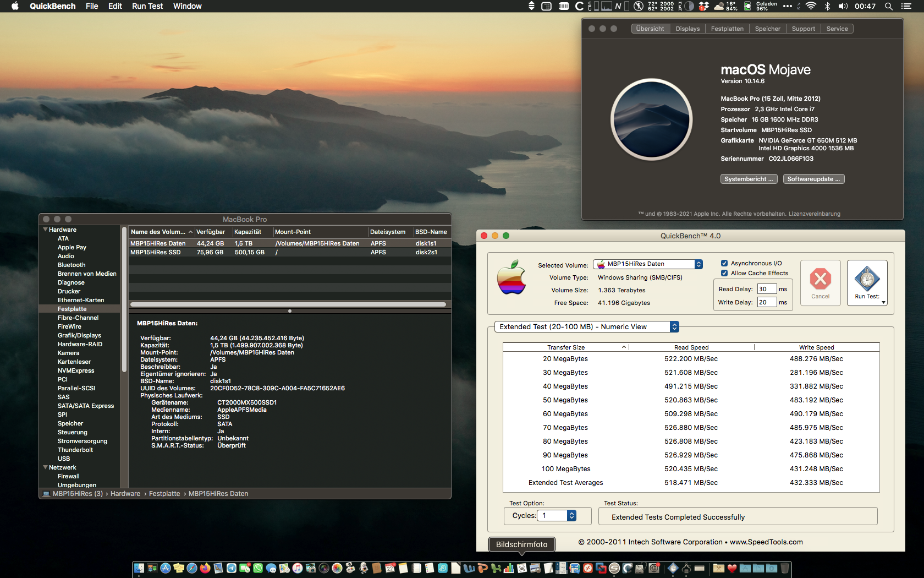Collapse the Hardware tree section
This screenshot has height=578, width=924.
click(x=45, y=230)
